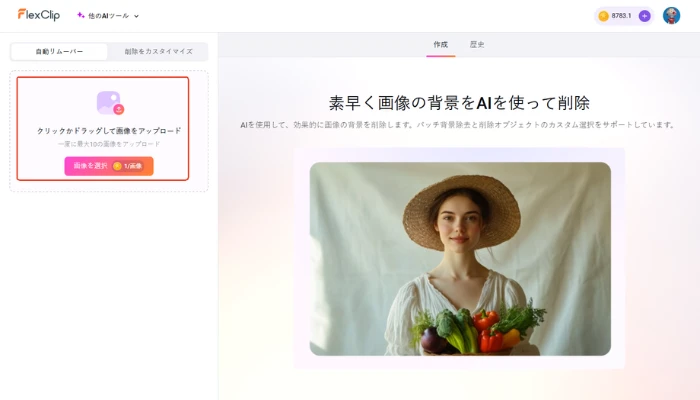The height and width of the screenshot is (400, 700).
Task: Select the 自動リムーバー tab
Action: point(59,51)
